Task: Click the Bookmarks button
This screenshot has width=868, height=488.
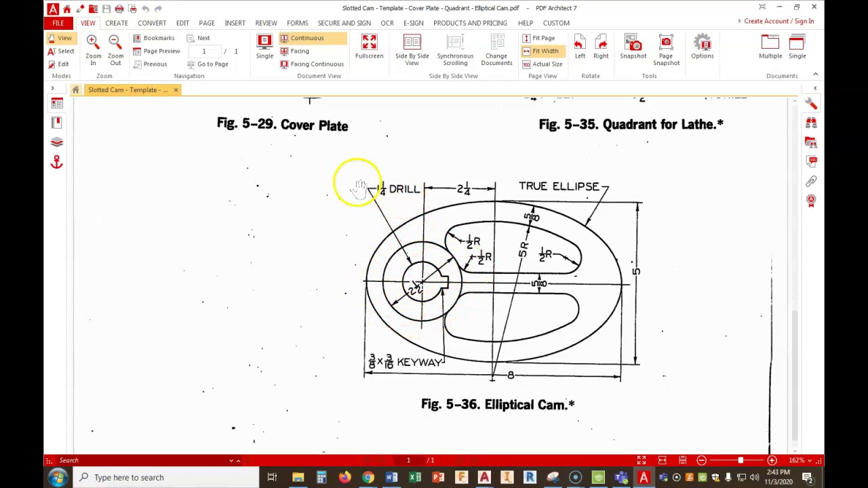Action: click(x=154, y=38)
